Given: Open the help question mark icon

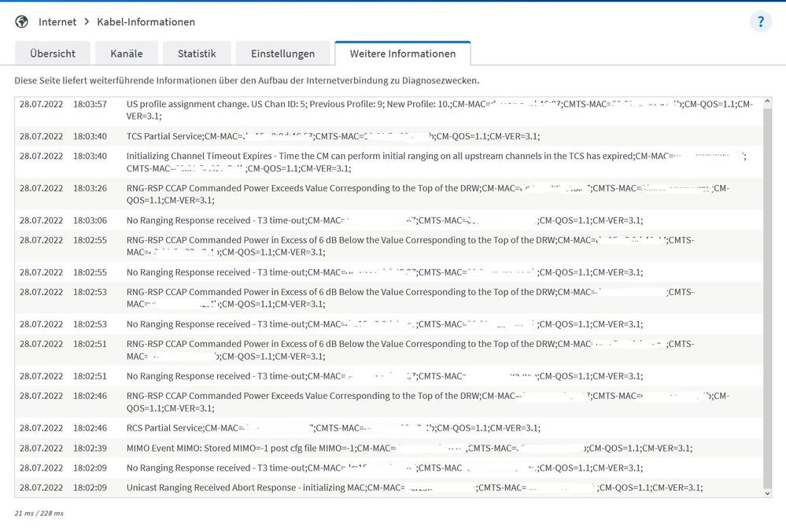Looking at the screenshot, I should point(761,22).
